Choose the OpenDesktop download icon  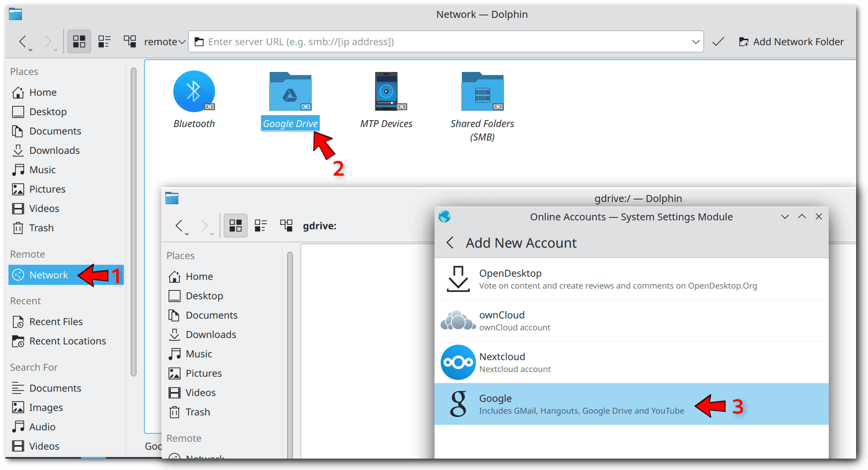click(x=458, y=279)
